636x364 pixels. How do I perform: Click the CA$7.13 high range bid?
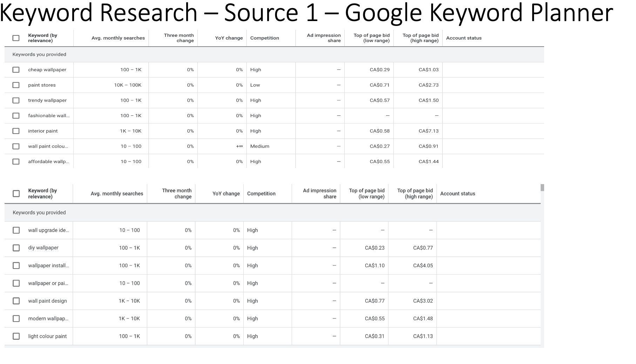[428, 131]
